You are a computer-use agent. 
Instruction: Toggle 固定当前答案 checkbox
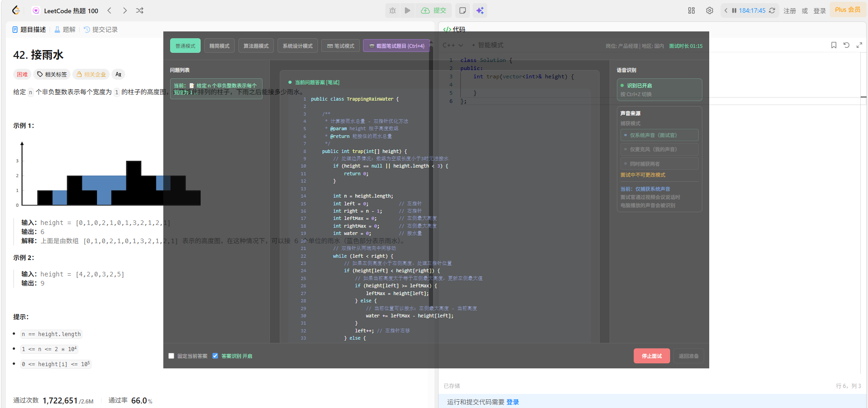[x=172, y=356]
